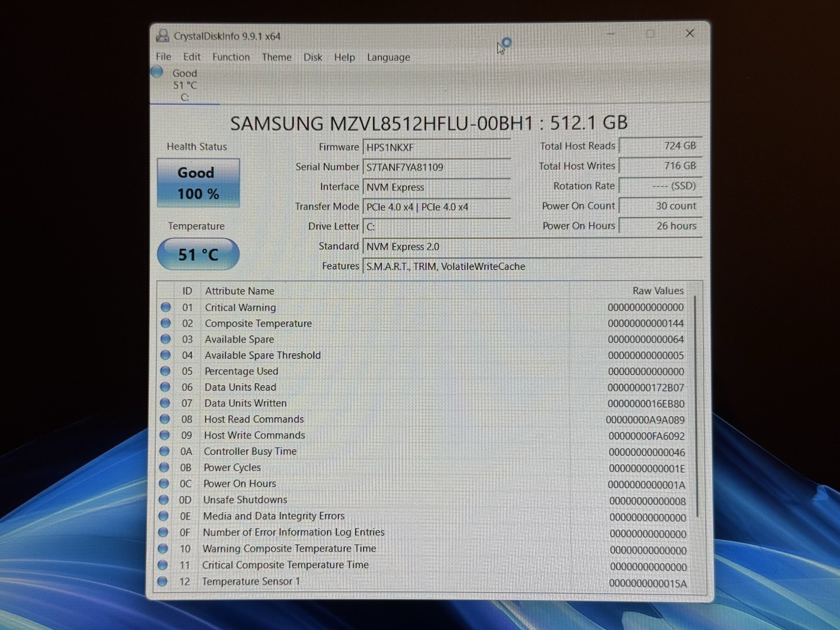Open the Help menu

tap(344, 57)
